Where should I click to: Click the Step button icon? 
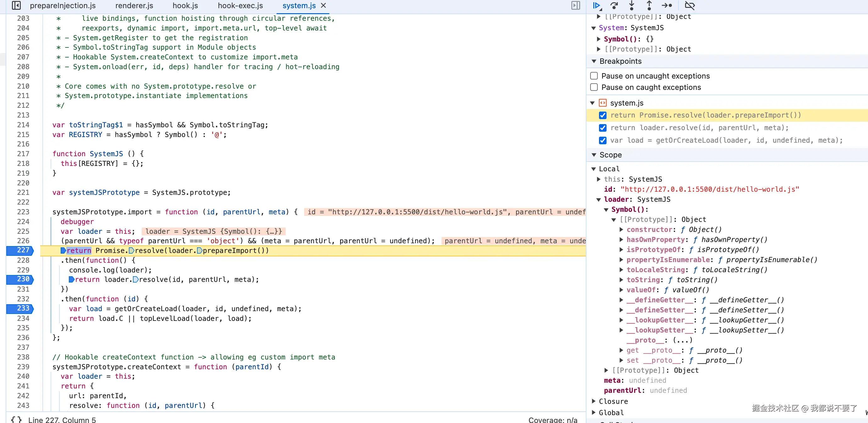667,5
